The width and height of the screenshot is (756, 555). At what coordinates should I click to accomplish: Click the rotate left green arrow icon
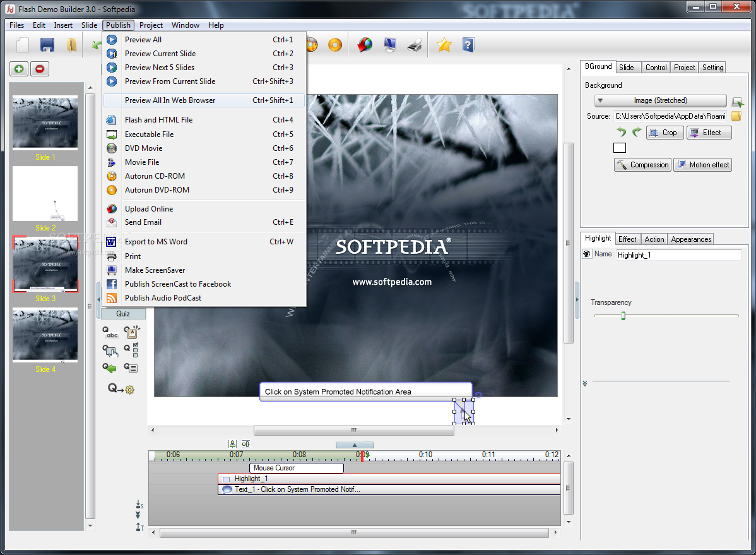pos(621,132)
